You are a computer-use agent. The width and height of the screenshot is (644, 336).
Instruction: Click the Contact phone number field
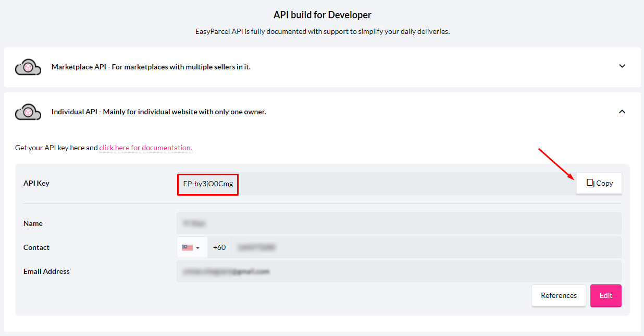pos(426,247)
